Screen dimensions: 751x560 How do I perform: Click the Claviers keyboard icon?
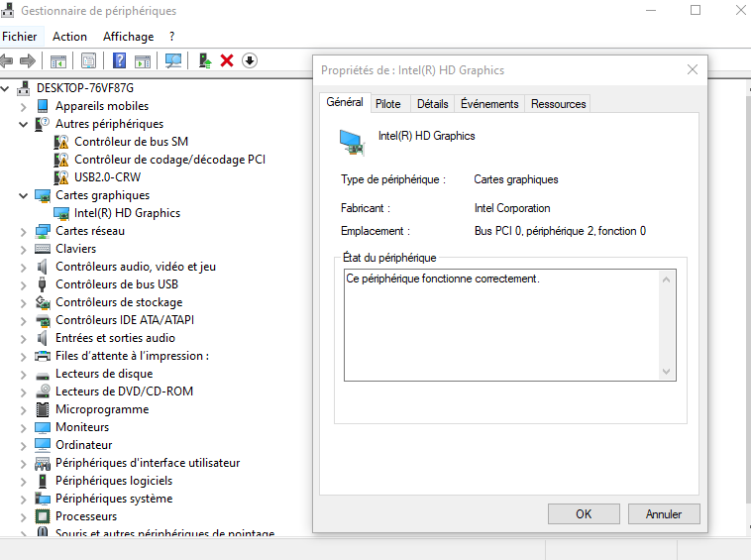click(x=43, y=249)
